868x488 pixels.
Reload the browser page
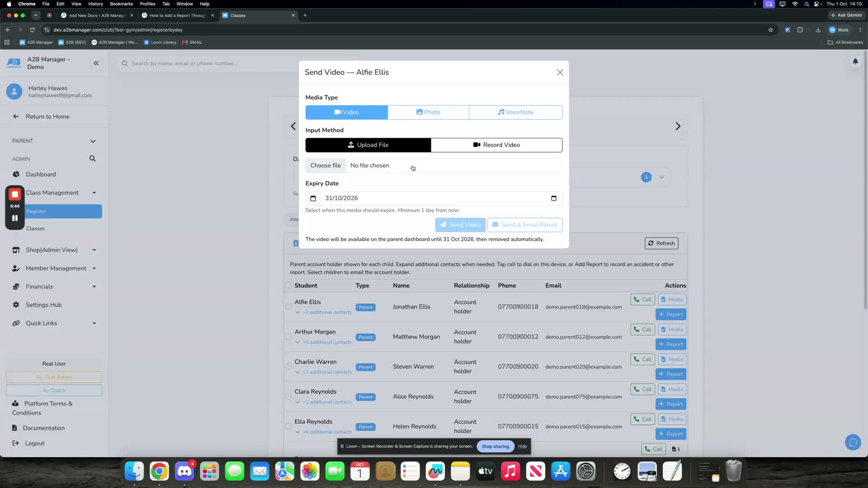coord(32,30)
